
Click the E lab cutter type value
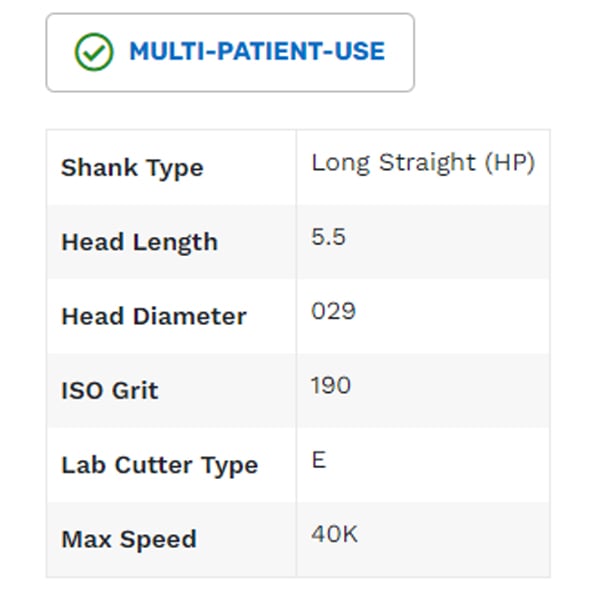click(x=319, y=460)
